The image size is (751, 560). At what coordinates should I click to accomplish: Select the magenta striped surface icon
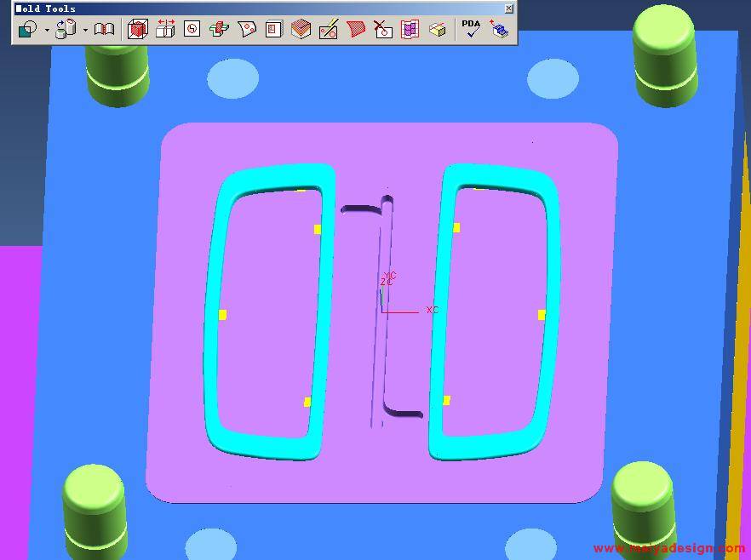(x=410, y=30)
